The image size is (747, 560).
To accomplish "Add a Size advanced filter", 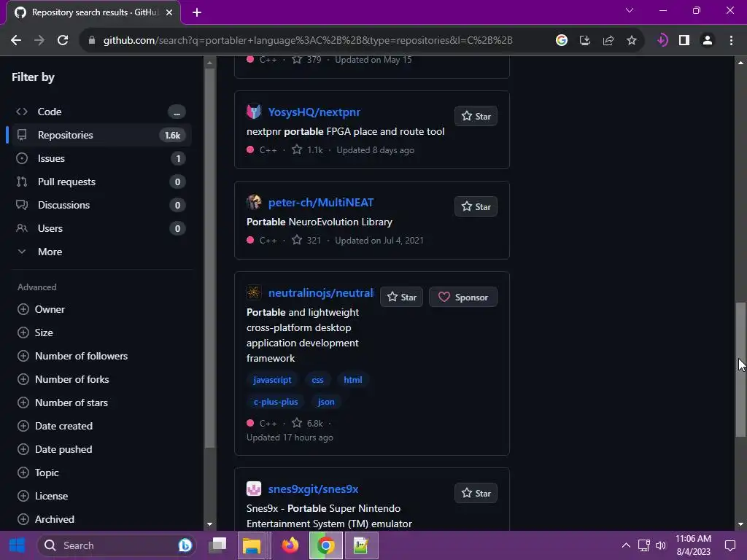I will tap(35, 332).
